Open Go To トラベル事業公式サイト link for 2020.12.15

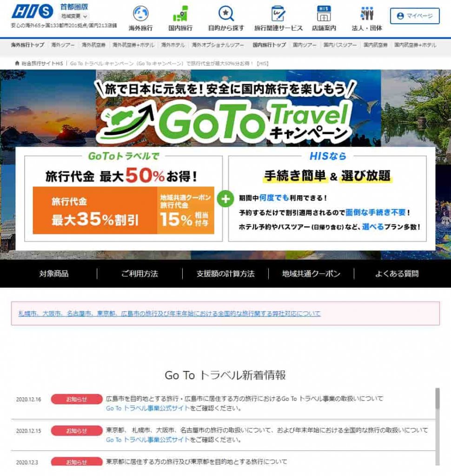pos(147,440)
